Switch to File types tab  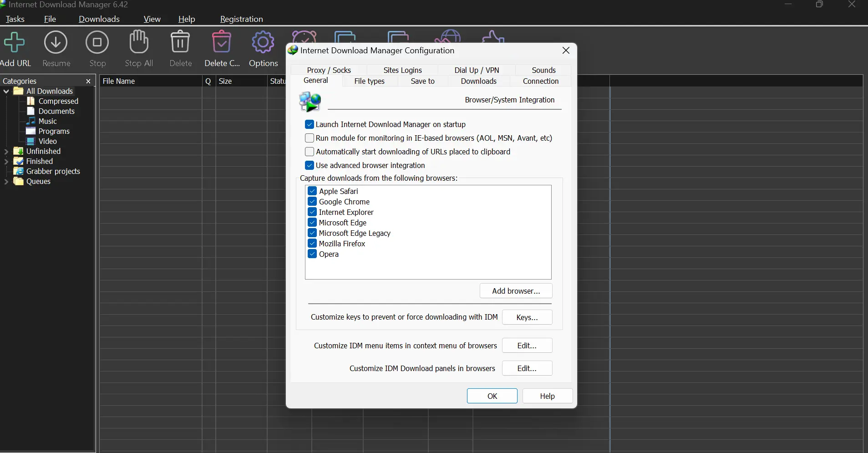point(370,81)
